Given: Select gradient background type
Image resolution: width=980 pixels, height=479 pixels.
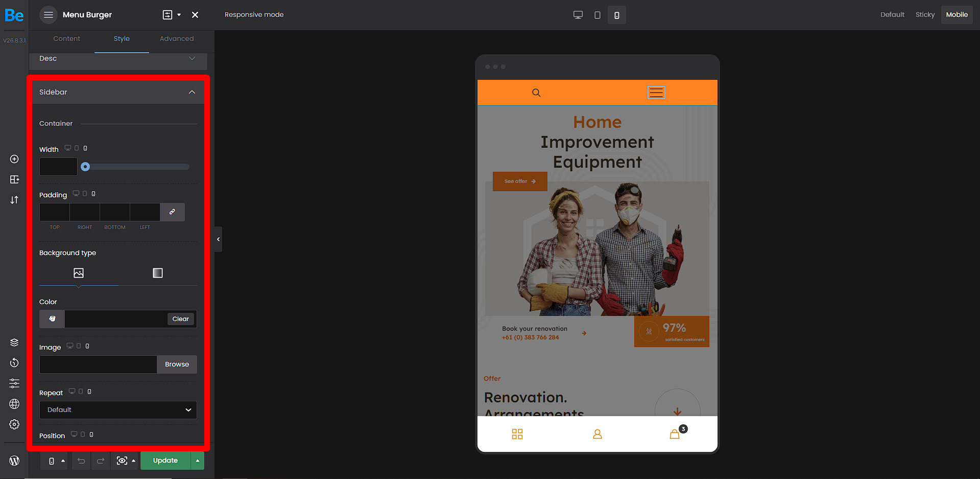Looking at the screenshot, I should [x=158, y=273].
